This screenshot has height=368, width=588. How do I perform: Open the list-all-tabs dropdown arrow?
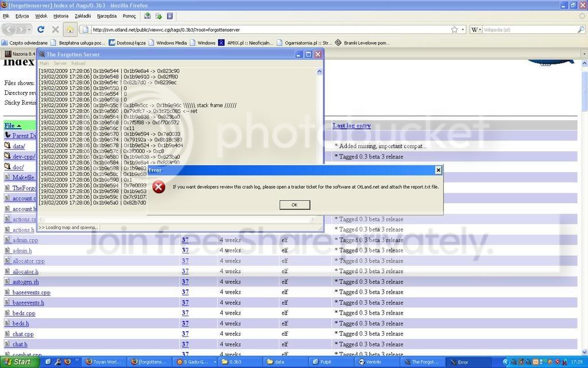tap(584, 53)
